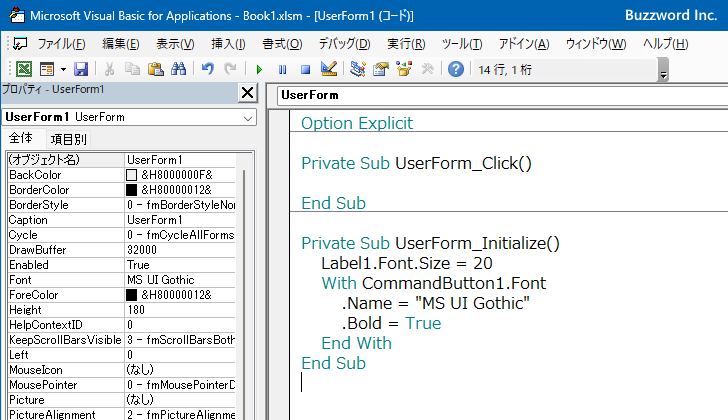This screenshot has width=728, height=420.
Task: Click the Cut scissors icon
Action: [110, 69]
